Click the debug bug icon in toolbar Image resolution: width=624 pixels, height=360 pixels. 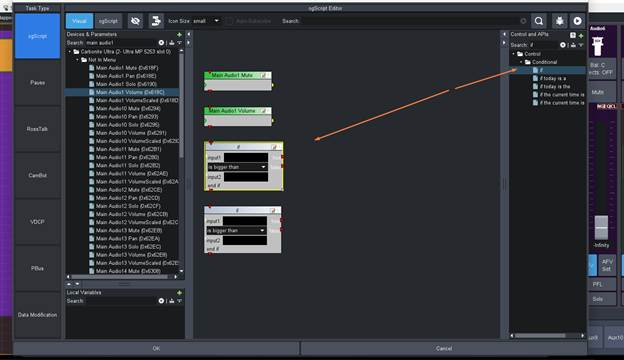[560, 21]
